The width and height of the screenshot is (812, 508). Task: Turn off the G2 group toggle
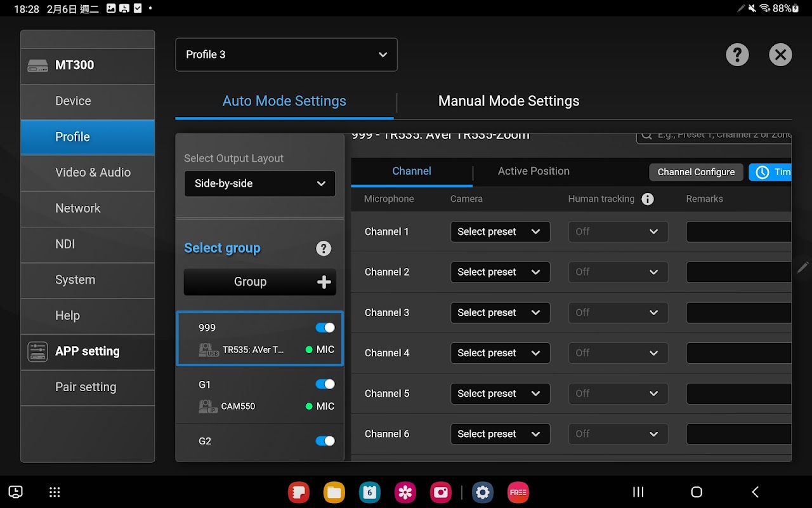(325, 441)
